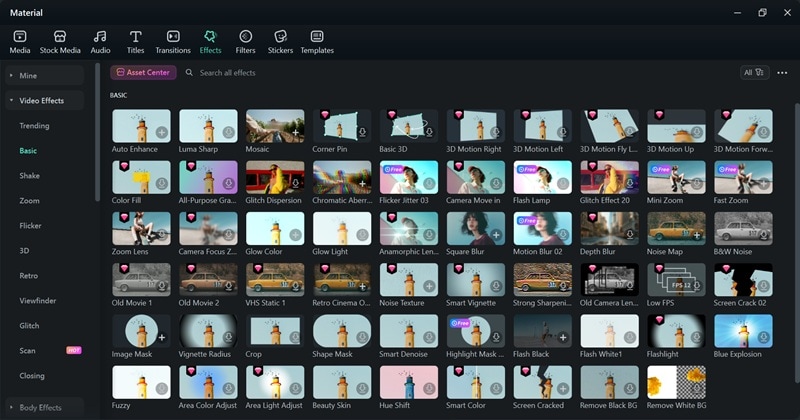The image size is (800, 420).
Task: Download the Luma Sharp effect
Action: [229, 133]
